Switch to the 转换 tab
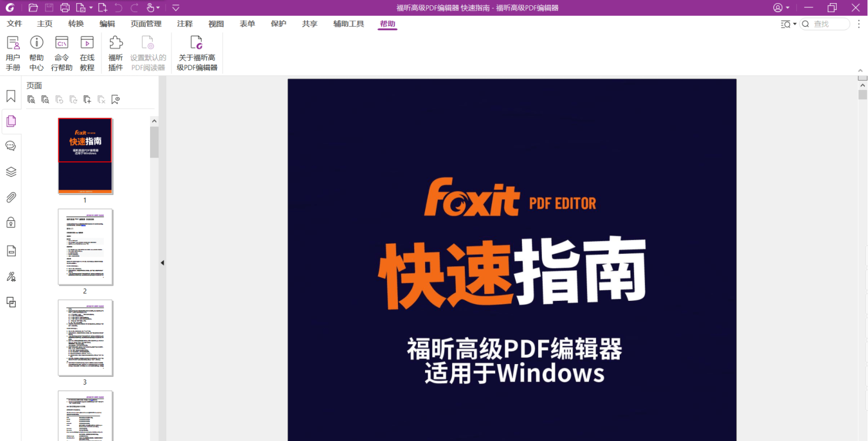This screenshot has height=441, width=868. click(x=76, y=24)
